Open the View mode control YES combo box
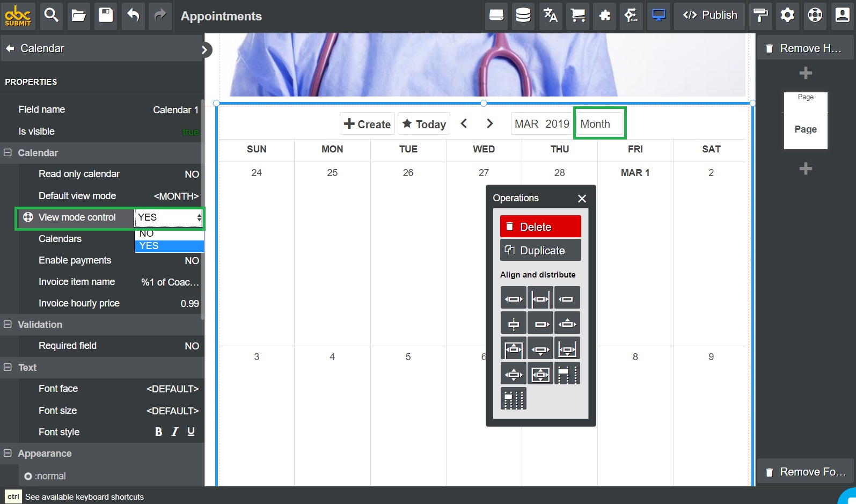 [x=169, y=217]
